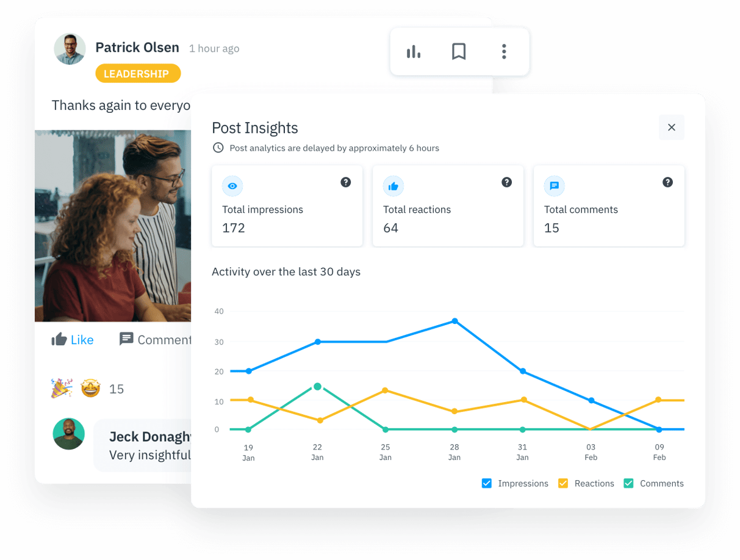
Task: Click the impressions data point on 28 Jan
Action: point(454,320)
